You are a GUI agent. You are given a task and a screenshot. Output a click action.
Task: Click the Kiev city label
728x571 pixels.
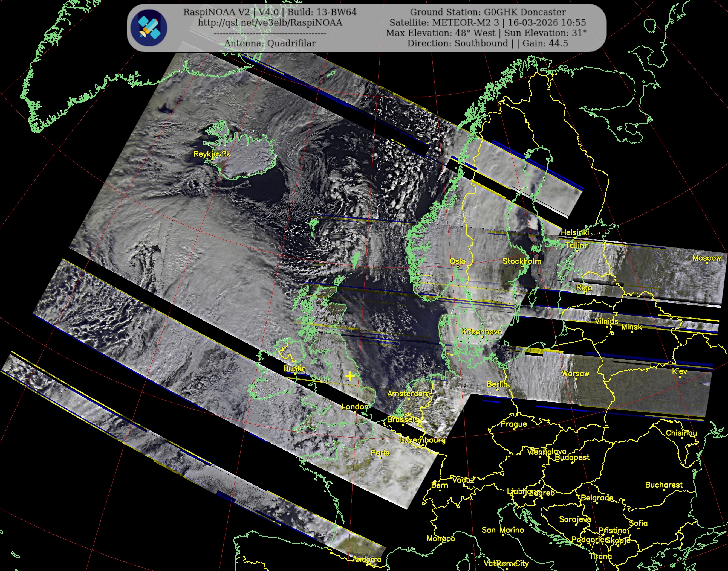tap(680, 371)
